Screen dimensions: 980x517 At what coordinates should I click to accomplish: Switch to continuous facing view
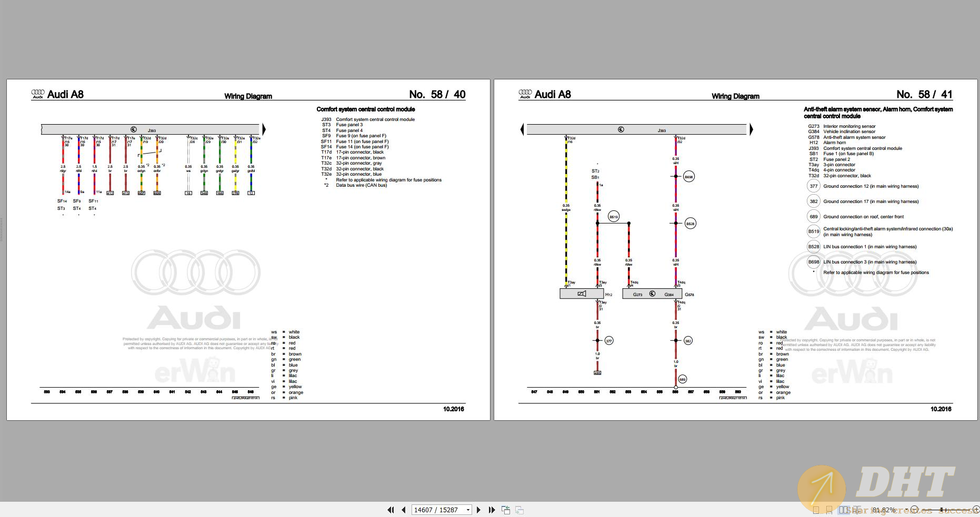coord(857,510)
